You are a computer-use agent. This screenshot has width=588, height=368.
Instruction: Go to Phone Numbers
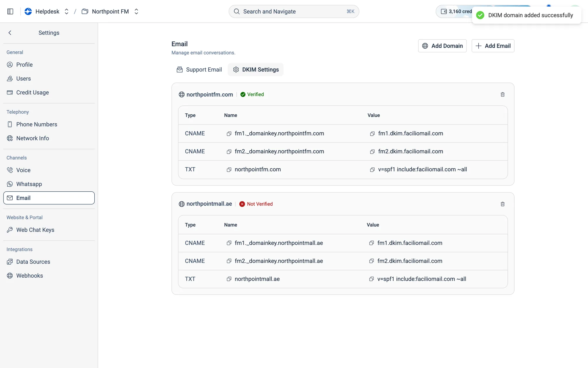[x=49, y=125]
